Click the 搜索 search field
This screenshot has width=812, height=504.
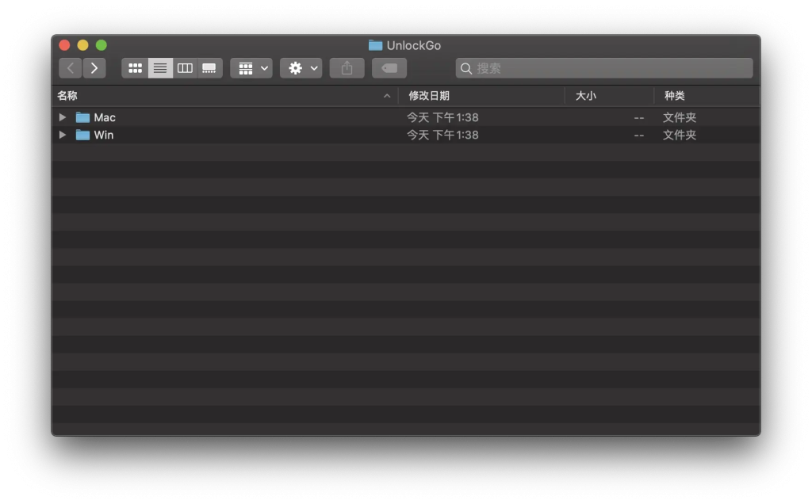click(x=604, y=68)
